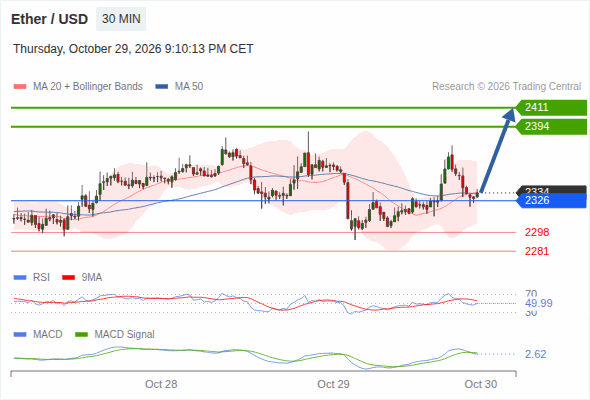This screenshot has width=590, height=400.
Task: Click the Oct 28 time axis label
Action: (x=161, y=384)
